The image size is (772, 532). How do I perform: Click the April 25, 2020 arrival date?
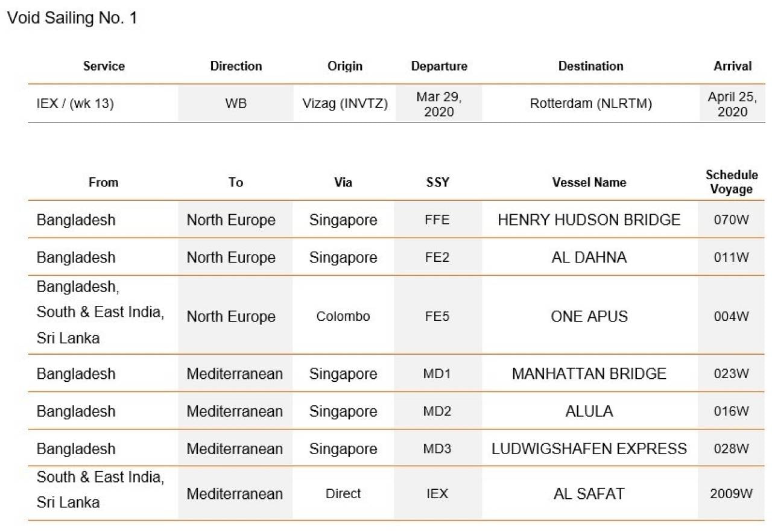point(732,104)
